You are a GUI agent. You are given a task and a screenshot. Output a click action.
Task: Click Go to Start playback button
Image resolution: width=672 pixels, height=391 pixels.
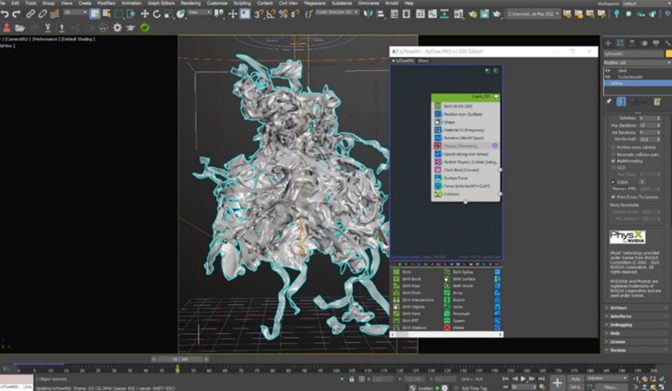506,379
